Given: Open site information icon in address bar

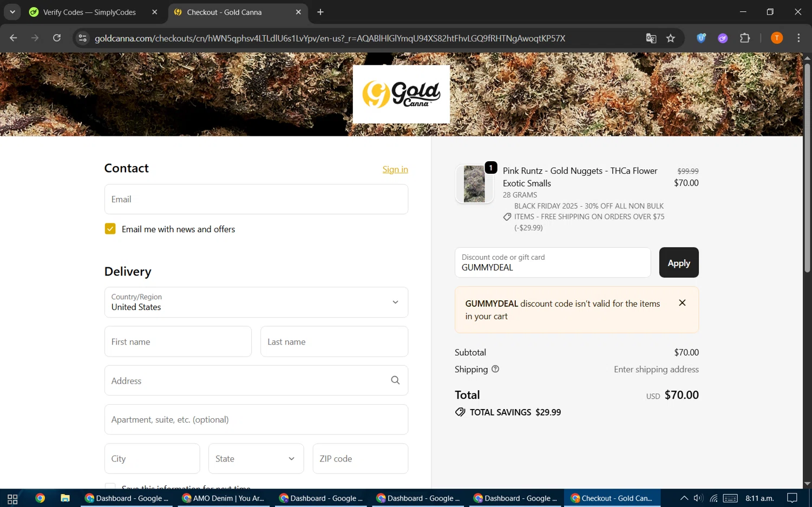Looking at the screenshot, I should coord(82,38).
